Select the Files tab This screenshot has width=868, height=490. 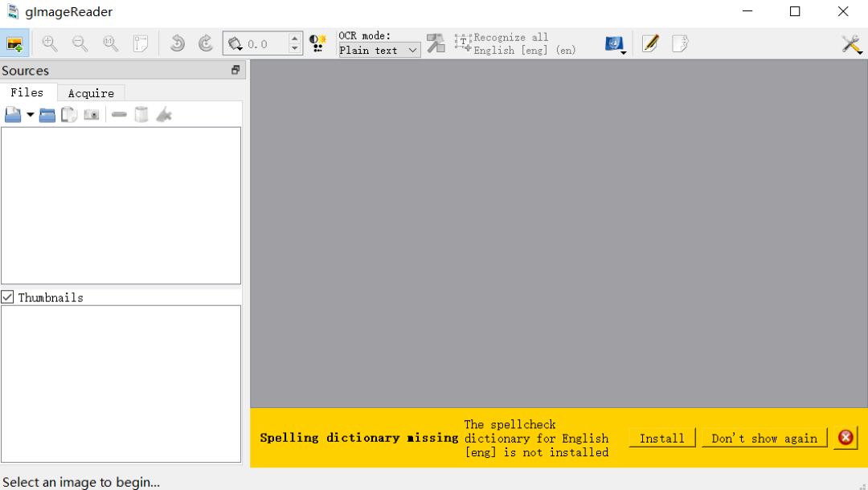27,92
